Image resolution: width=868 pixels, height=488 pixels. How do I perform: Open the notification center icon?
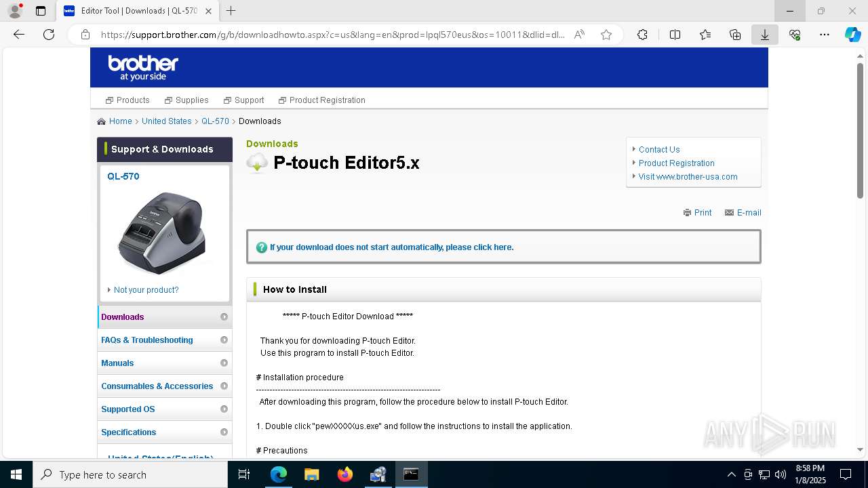pyautogui.click(x=846, y=474)
